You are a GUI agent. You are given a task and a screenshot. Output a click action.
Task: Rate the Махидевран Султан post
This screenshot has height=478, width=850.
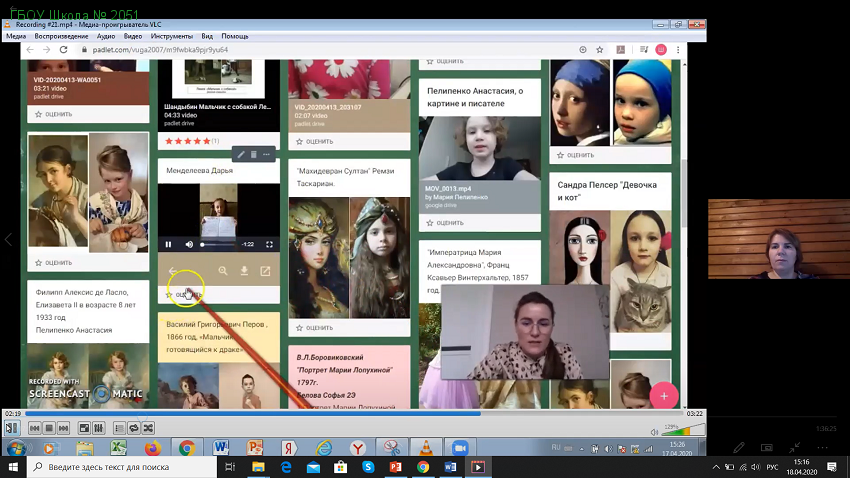314,328
